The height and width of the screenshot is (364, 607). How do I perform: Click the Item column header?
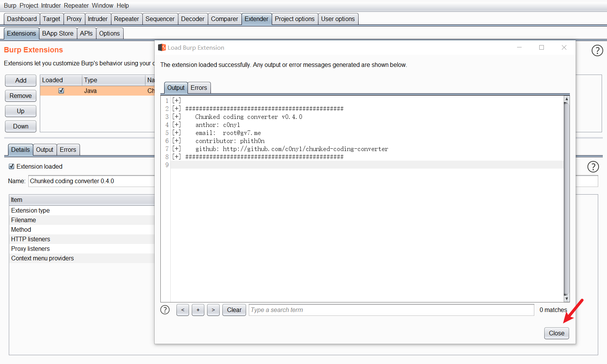pyautogui.click(x=82, y=200)
